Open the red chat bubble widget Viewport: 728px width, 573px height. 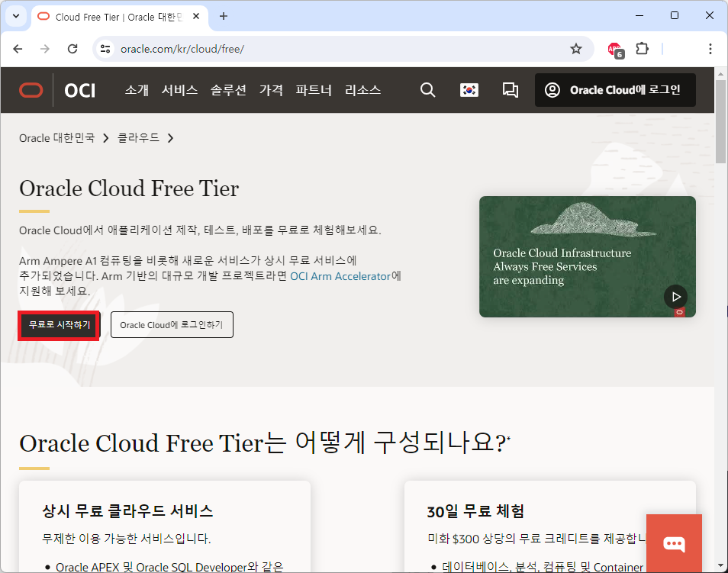coord(674,543)
